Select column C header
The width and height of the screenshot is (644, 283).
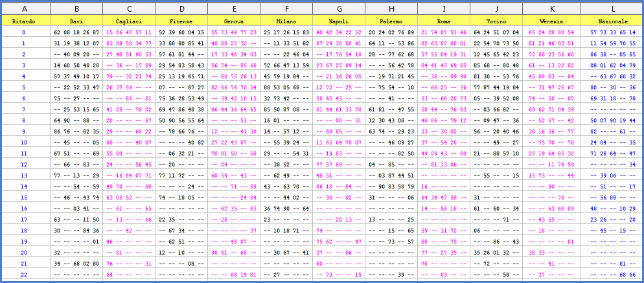coord(129,9)
